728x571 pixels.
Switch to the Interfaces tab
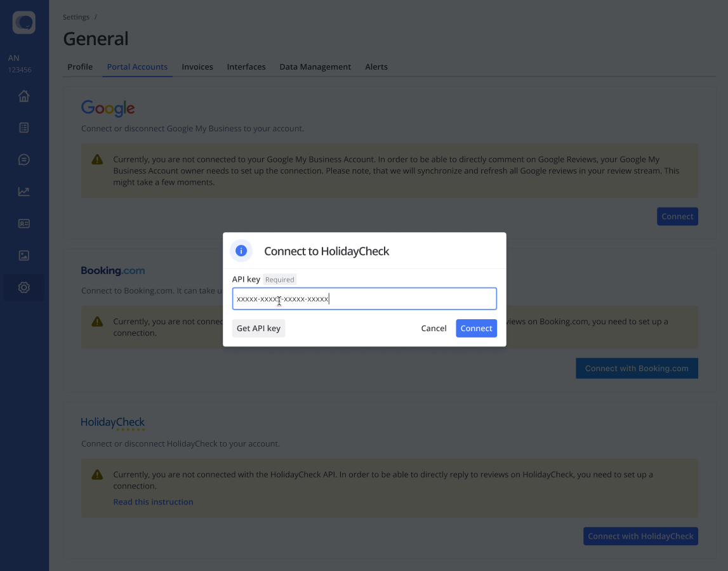point(246,67)
